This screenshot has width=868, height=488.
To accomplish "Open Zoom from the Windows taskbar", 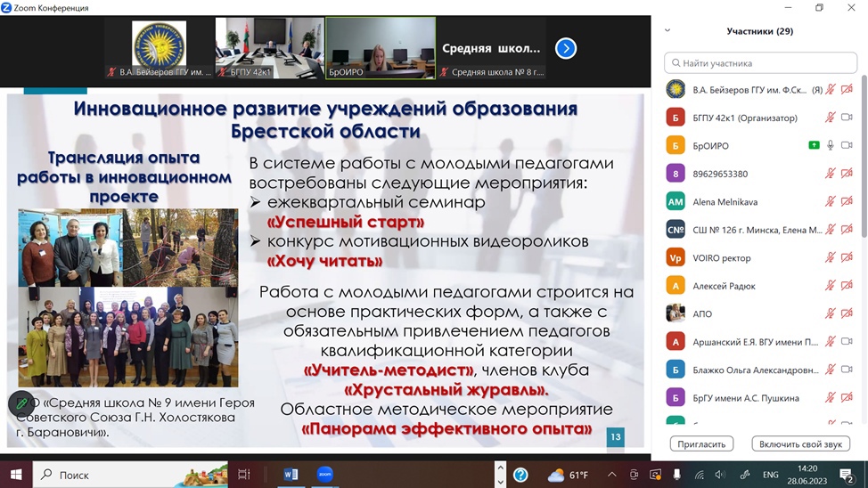I will pyautogui.click(x=324, y=475).
